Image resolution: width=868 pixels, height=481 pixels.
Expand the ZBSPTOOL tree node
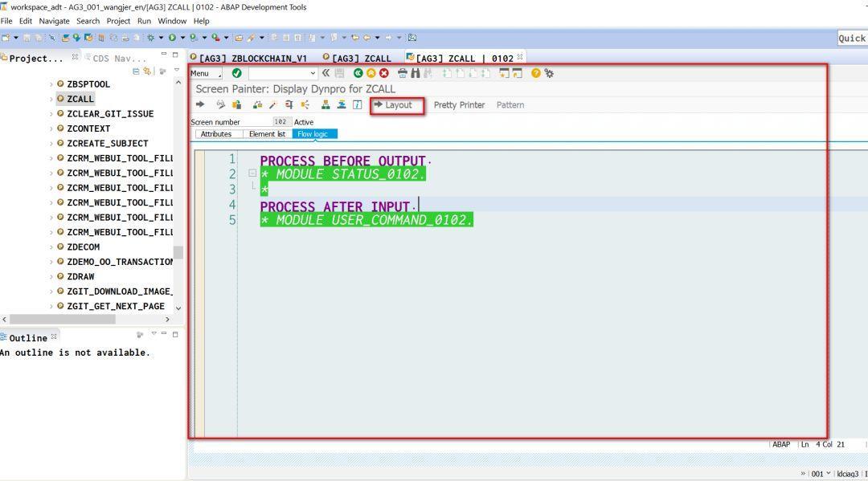pyautogui.click(x=51, y=84)
